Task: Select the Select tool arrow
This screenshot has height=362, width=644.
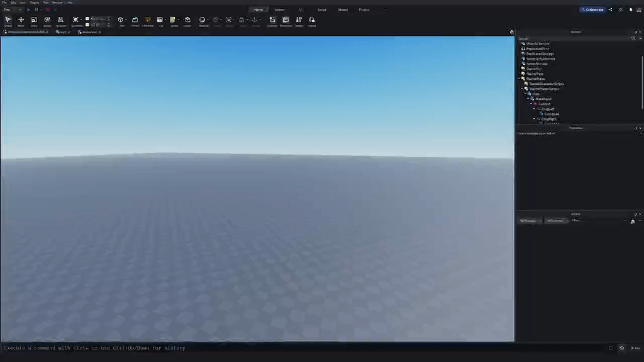Action: coord(8,19)
